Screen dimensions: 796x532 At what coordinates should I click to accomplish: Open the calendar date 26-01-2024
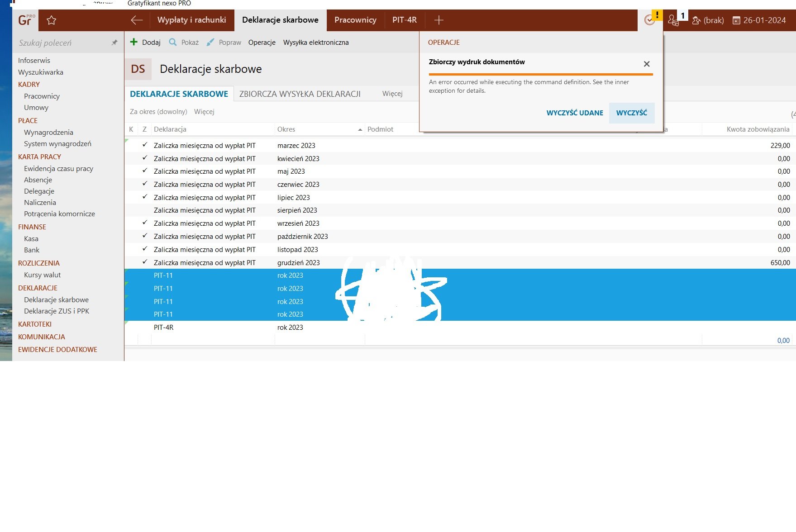coord(759,20)
